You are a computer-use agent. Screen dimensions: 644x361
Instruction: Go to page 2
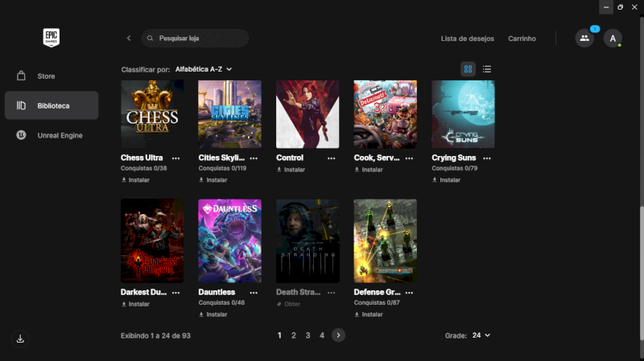[x=294, y=335]
